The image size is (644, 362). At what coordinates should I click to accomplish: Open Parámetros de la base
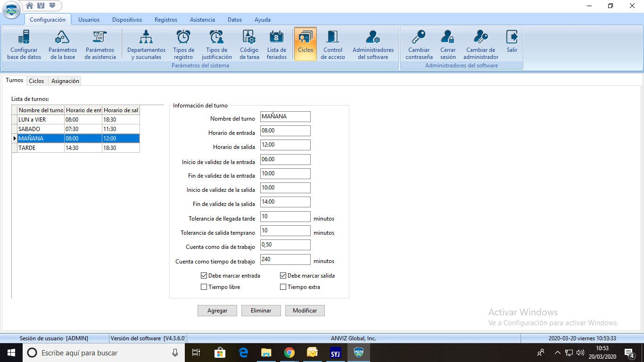tap(63, 44)
